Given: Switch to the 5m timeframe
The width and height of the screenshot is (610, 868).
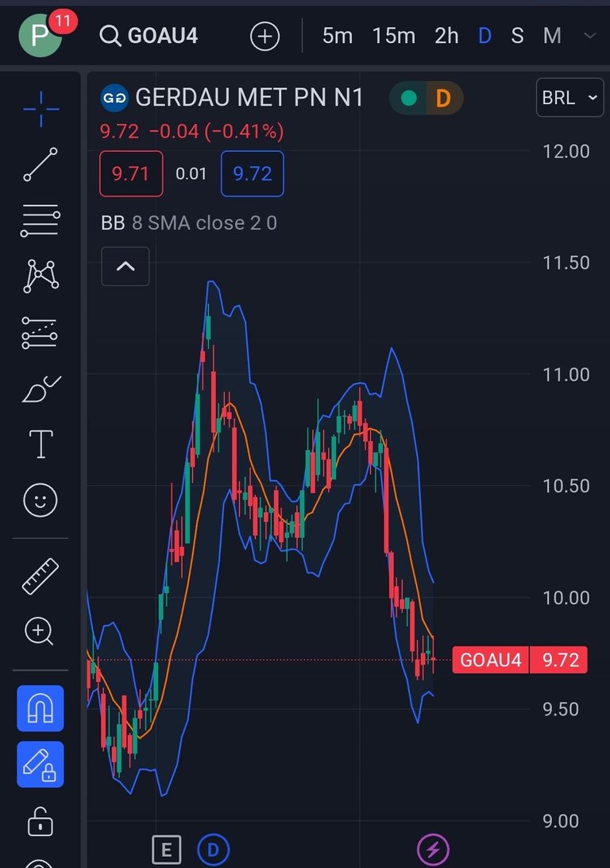Looking at the screenshot, I should (x=338, y=36).
